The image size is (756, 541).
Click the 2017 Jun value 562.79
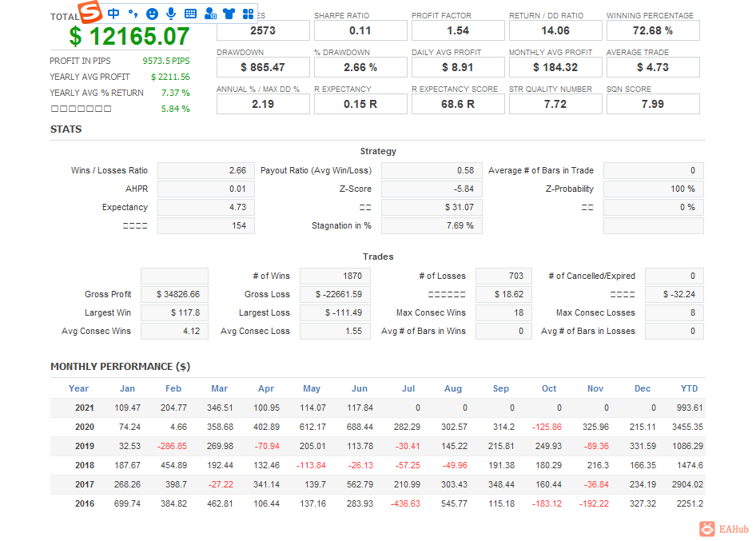pos(360,484)
